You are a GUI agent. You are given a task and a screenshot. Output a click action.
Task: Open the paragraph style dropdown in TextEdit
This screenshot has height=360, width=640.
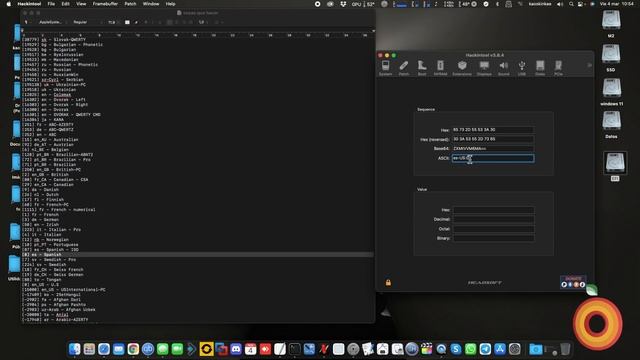point(27,22)
